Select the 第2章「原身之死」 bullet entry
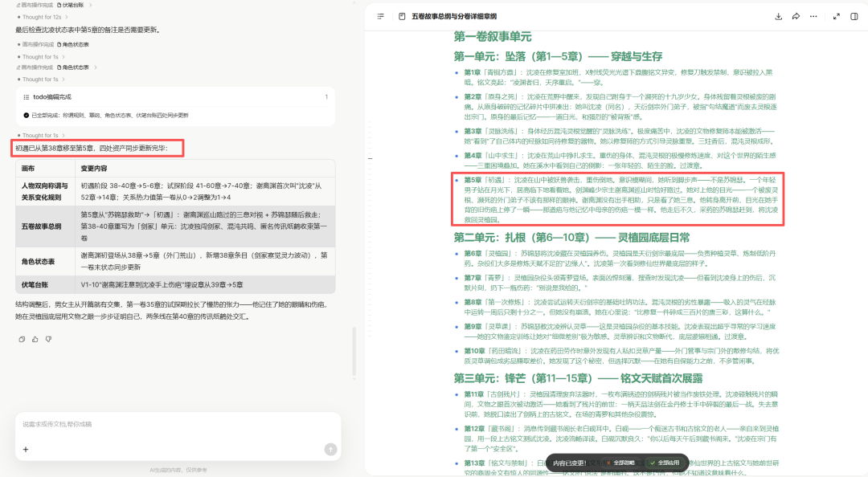The image size is (868, 477). pos(617,106)
